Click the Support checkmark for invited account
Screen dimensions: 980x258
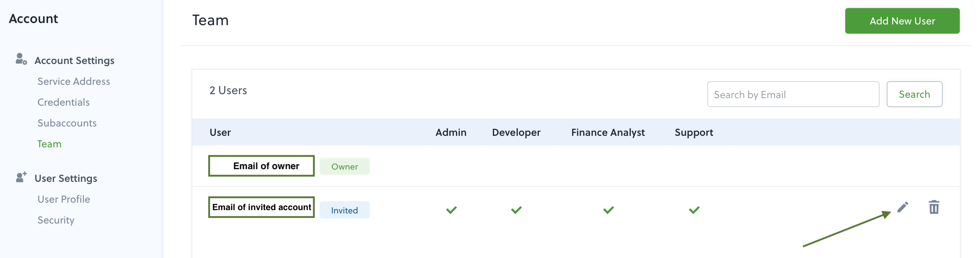[694, 210]
